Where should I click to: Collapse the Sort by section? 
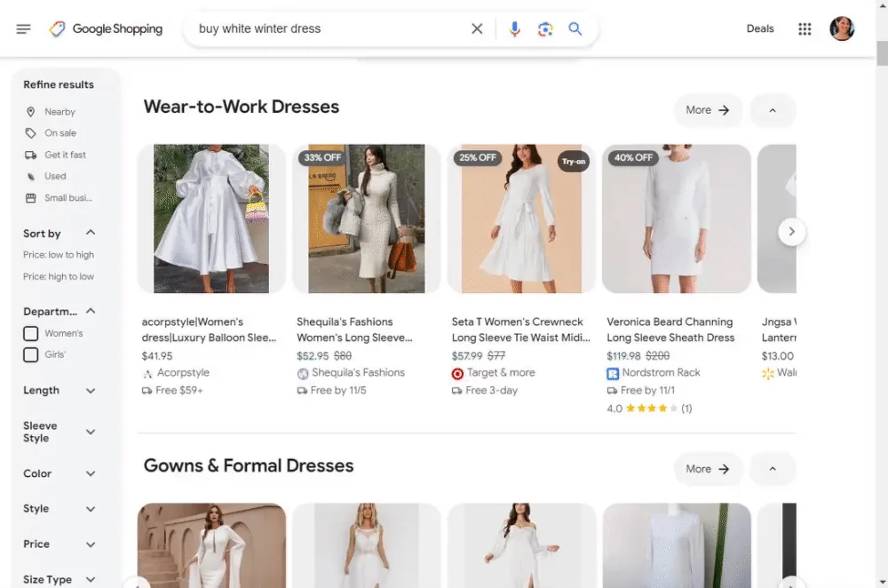coord(90,233)
